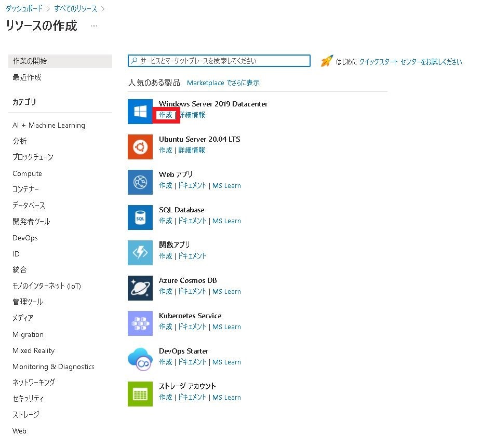Image resolution: width=482 pixels, height=448 pixels.
Task: Click 詳細情報 for Ubuntu Server
Action: click(x=192, y=150)
